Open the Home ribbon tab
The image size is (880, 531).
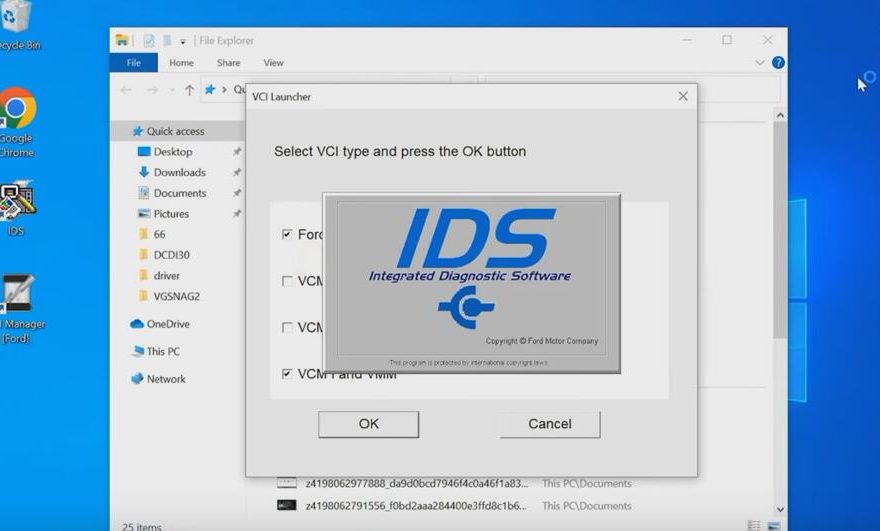coord(181,63)
